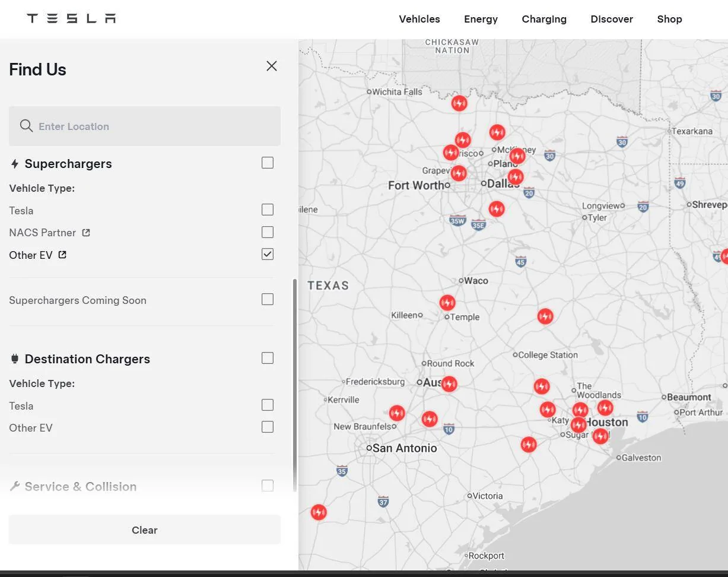This screenshot has height=577, width=728.
Task: Enable Superchargers Coming Soon checkbox
Action: click(268, 299)
